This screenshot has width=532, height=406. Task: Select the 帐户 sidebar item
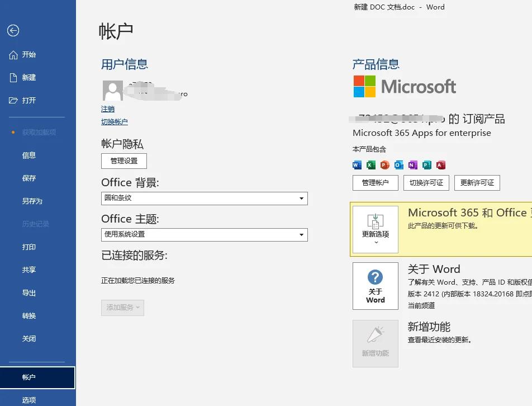click(x=37, y=377)
